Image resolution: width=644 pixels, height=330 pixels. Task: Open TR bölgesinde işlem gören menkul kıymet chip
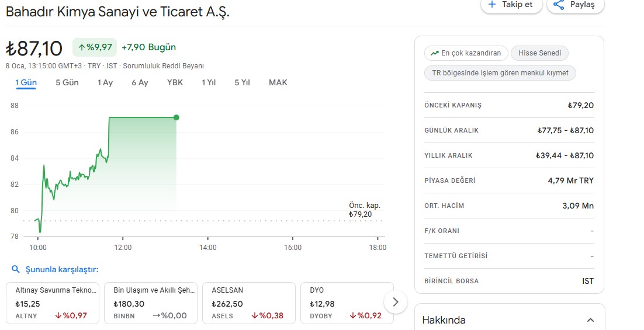click(500, 73)
